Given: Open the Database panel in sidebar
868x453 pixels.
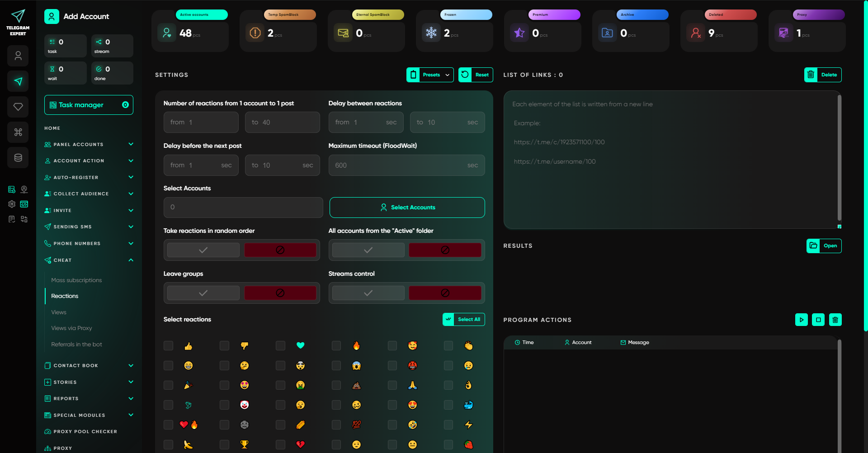Looking at the screenshot, I should (x=18, y=157).
